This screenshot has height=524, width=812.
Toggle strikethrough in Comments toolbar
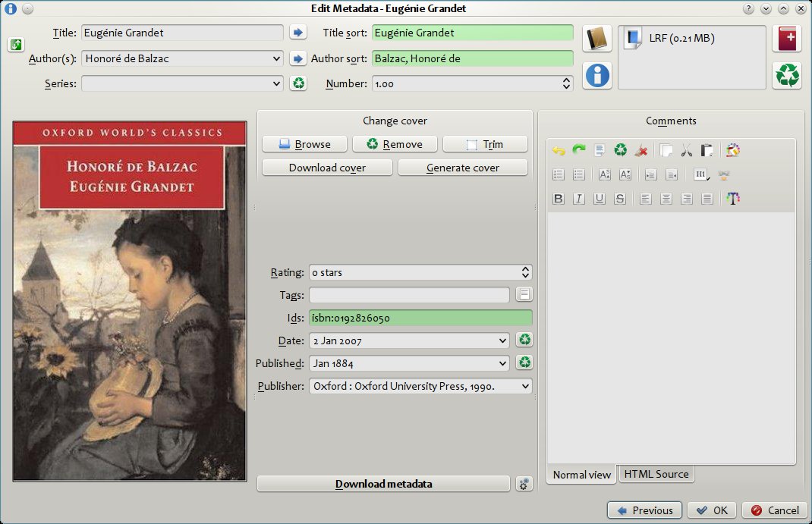pos(620,199)
